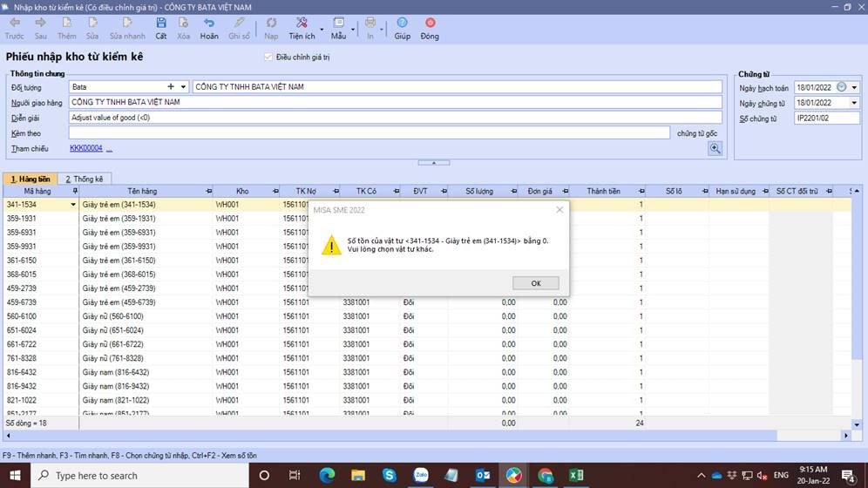The image size is (868, 488).
Task: Click the ellipsis next to KKK00004
Action: (109, 149)
